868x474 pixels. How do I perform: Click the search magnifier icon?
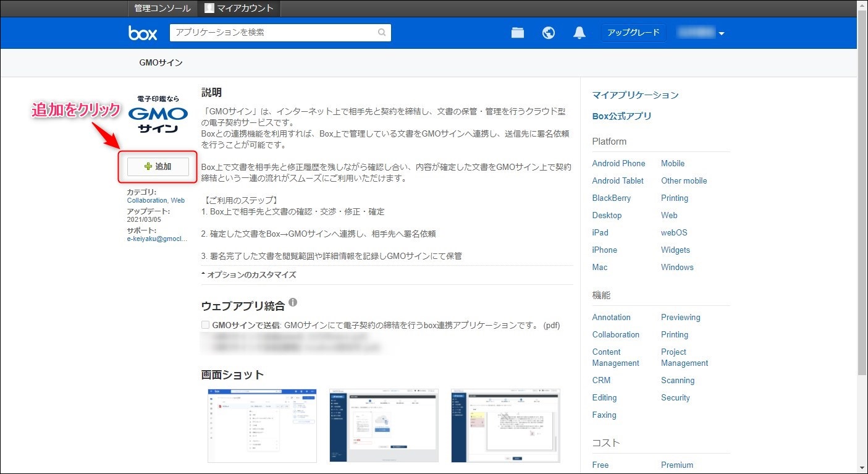(382, 33)
